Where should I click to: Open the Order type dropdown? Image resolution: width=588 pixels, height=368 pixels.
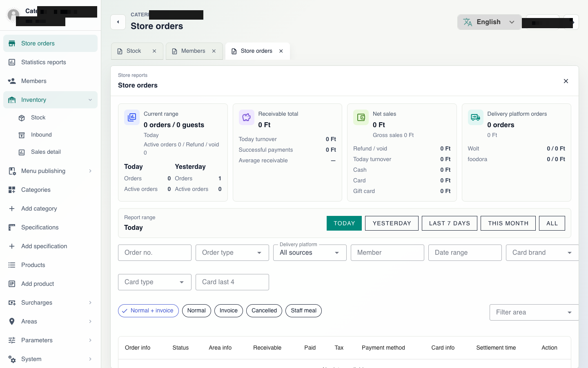(x=232, y=253)
